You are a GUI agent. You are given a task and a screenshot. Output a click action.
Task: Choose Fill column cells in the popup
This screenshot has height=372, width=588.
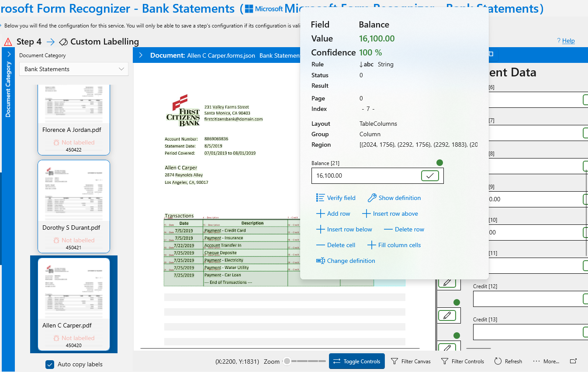click(394, 245)
